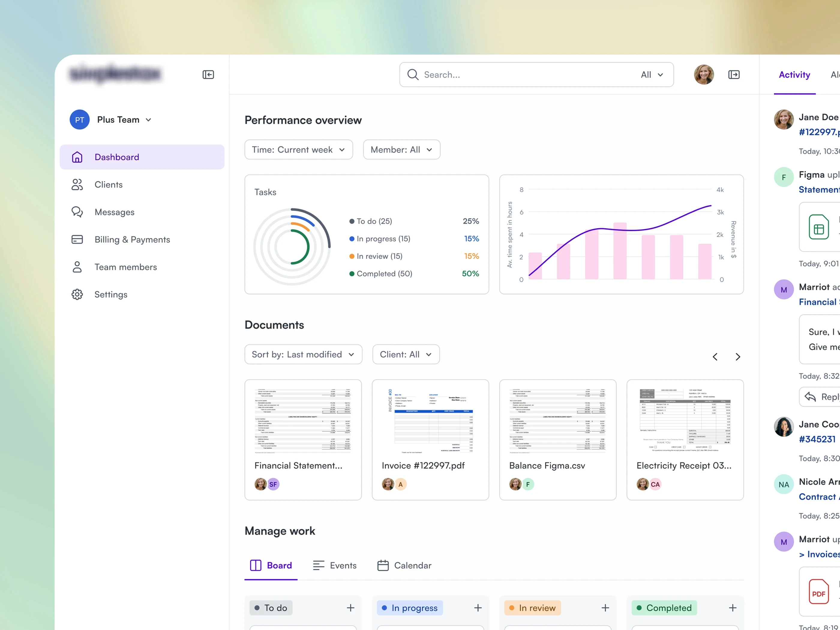The image size is (840, 630).
Task: Click the tasks donut progress chart
Action: coord(292,247)
